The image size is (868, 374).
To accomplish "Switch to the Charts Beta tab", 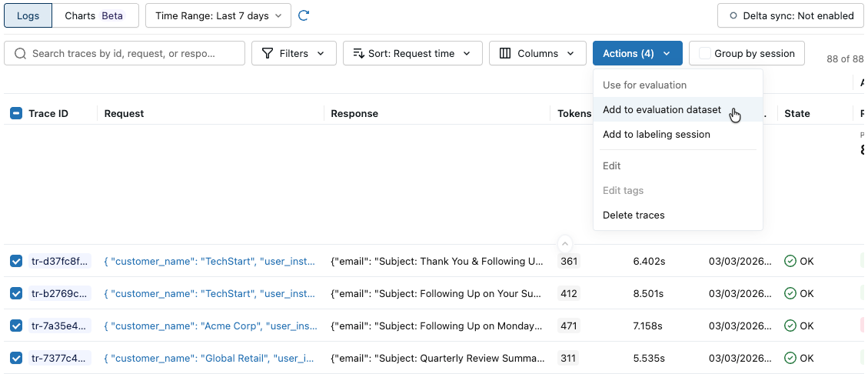I will tap(95, 16).
